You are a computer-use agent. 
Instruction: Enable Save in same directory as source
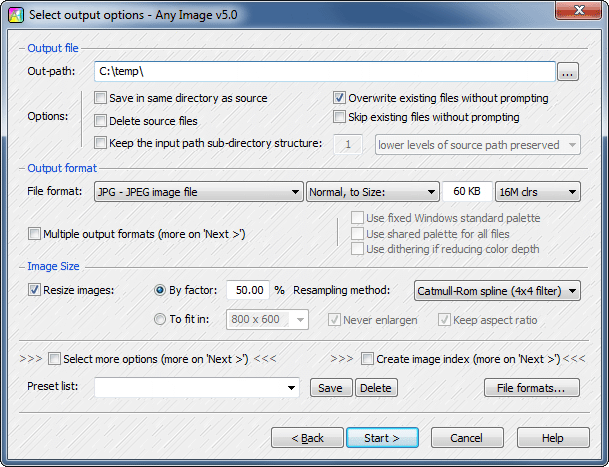click(100, 98)
